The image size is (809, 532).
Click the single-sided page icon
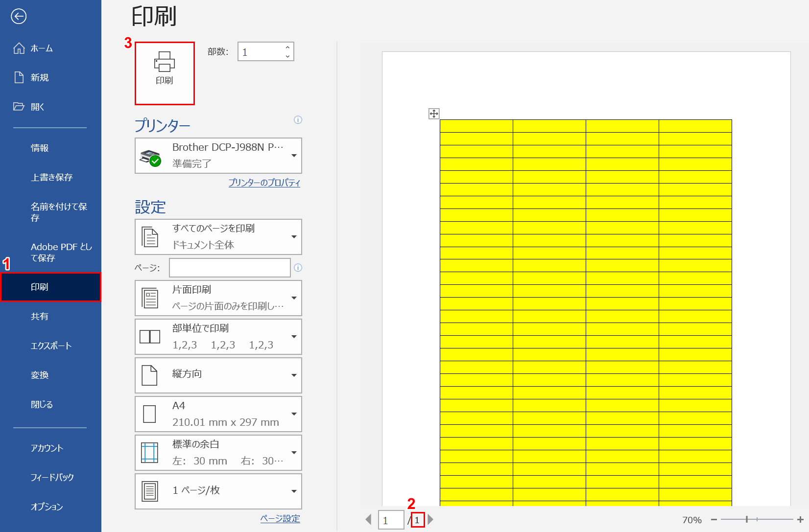point(150,298)
